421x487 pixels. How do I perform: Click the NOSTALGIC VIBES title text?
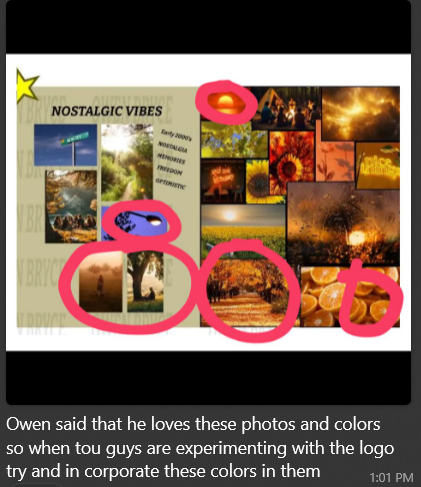pyautogui.click(x=107, y=111)
